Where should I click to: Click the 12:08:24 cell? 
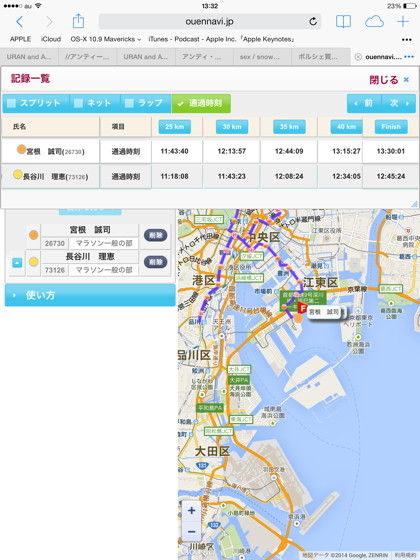point(289,176)
